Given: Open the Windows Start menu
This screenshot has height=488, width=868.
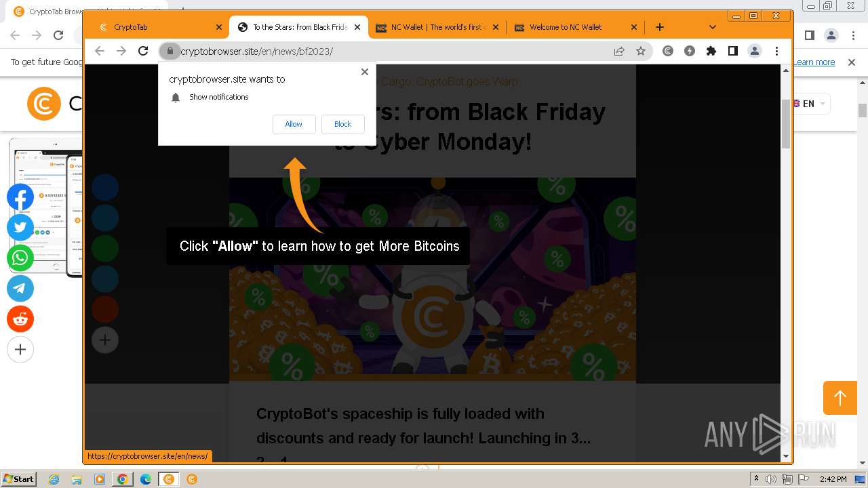Looking at the screenshot, I should pos(18,479).
